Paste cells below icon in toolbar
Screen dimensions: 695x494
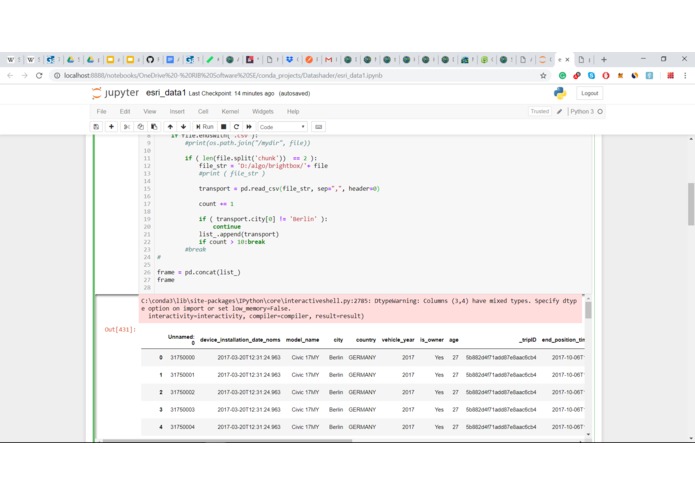coord(154,127)
